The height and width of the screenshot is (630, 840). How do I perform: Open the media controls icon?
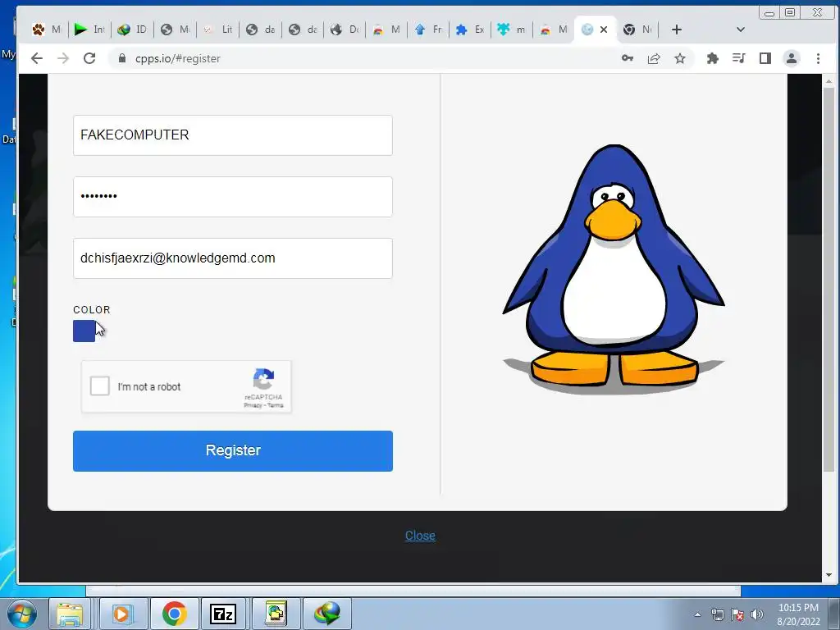[739, 58]
